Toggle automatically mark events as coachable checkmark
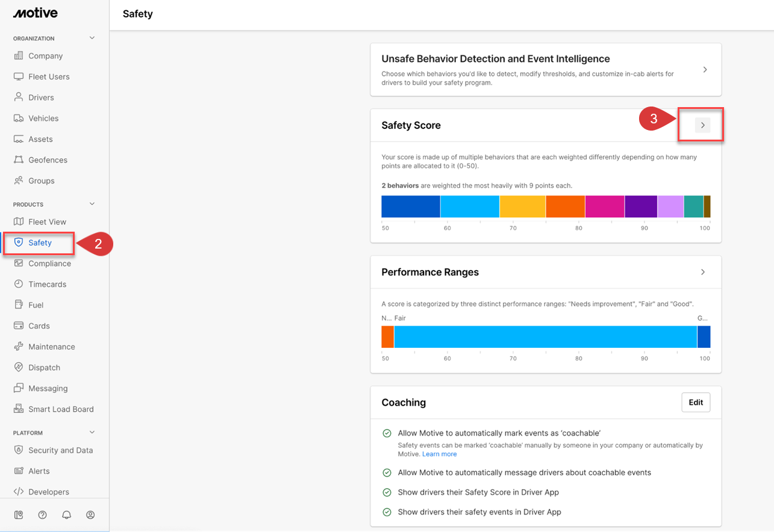 click(x=387, y=433)
